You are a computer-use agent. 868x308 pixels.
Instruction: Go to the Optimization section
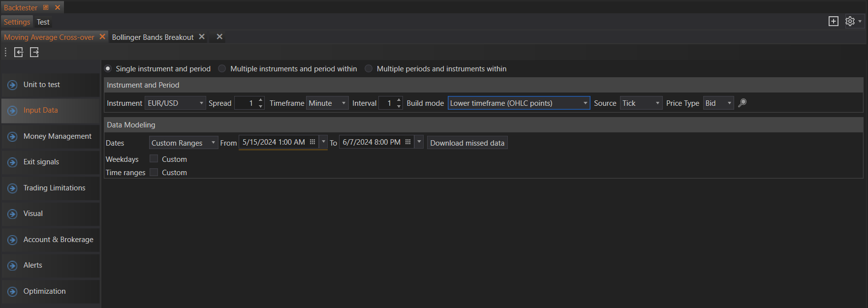point(44,291)
